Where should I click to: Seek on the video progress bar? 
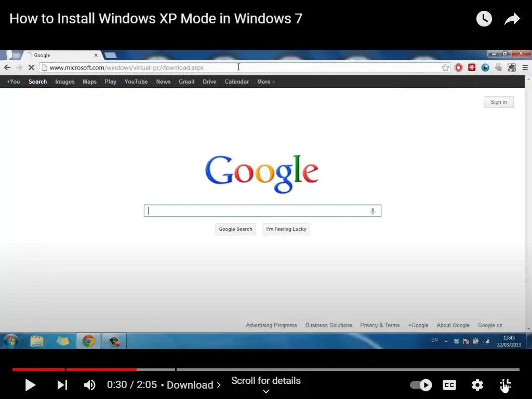point(266,369)
